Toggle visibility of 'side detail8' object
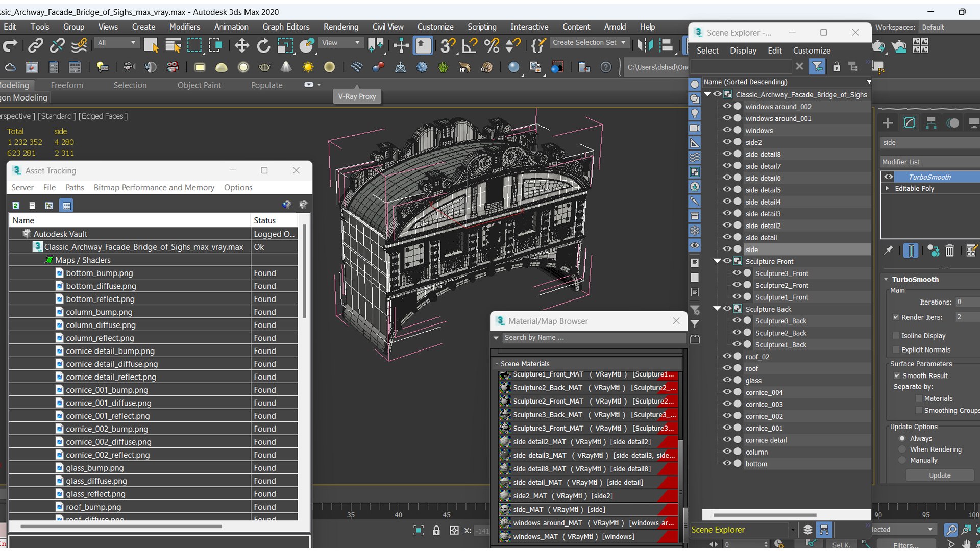This screenshot has height=551, width=980. (x=727, y=154)
